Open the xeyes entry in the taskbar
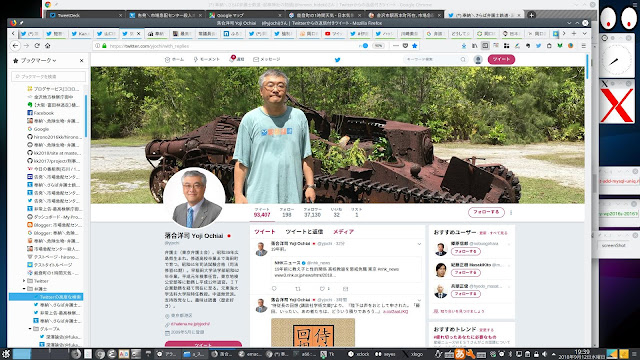640x360 pixels. pyautogui.click(x=386, y=354)
